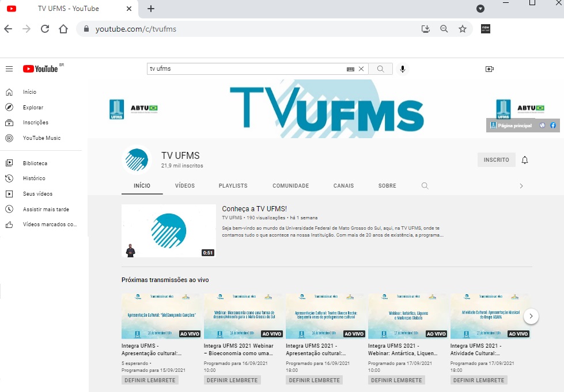The image size is (564, 392).
Task: Click the notification bell for TV UFMS
Action: (x=524, y=160)
